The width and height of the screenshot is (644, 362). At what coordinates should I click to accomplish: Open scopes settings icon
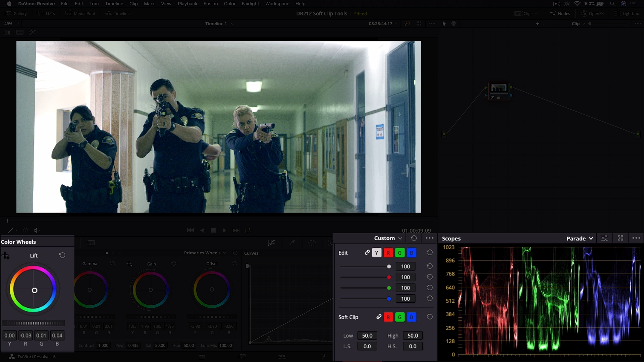(x=604, y=238)
